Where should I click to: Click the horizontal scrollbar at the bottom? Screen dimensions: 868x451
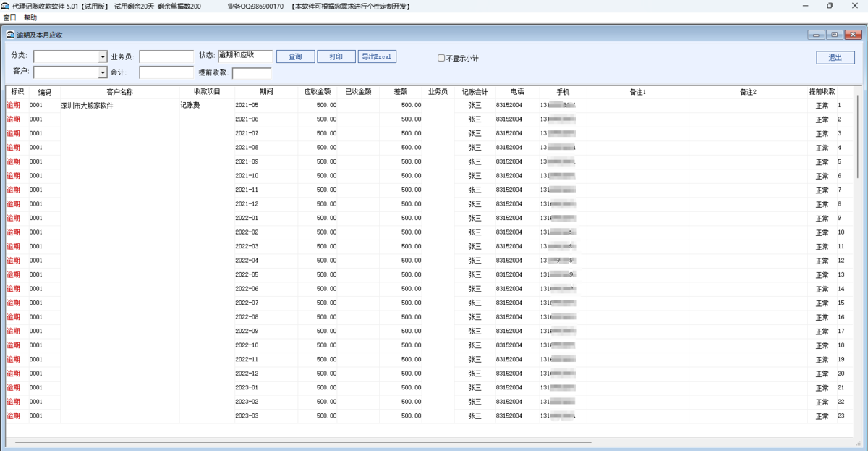[304, 442]
